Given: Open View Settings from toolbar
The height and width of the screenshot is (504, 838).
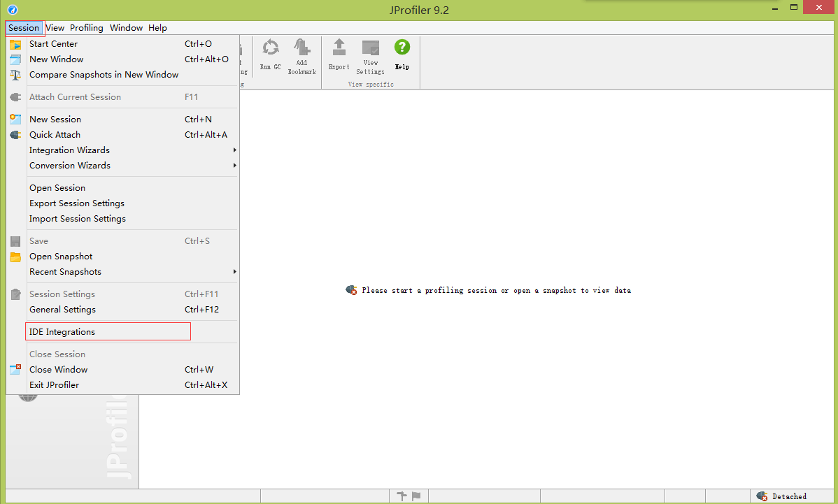Looking at the screenshot, I should 370,57.
